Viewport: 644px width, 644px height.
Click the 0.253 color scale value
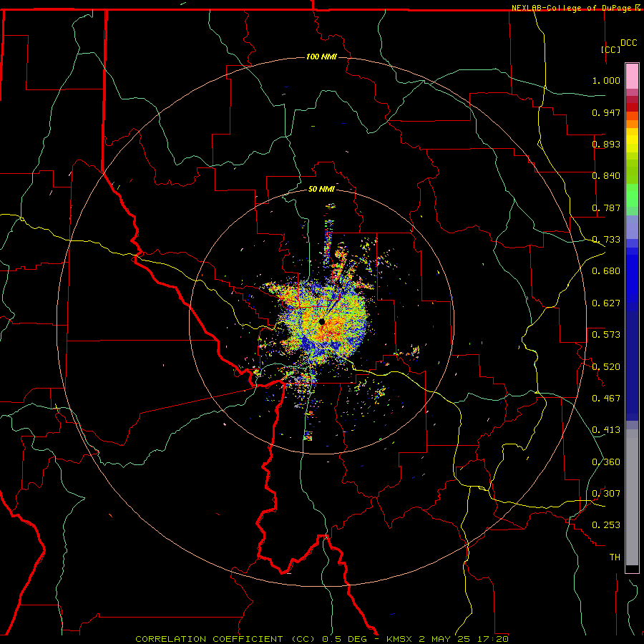[x=606, y=525]
